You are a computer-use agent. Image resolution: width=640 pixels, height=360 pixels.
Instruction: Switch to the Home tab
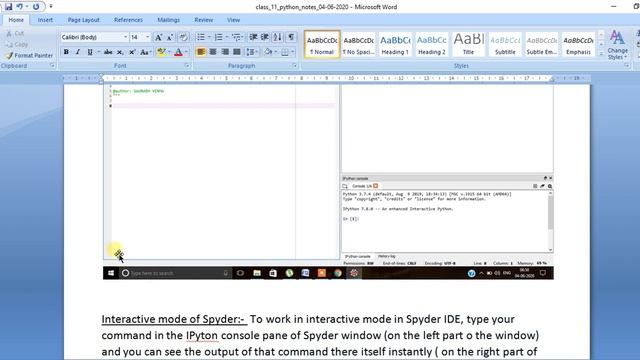click(16, 20)
